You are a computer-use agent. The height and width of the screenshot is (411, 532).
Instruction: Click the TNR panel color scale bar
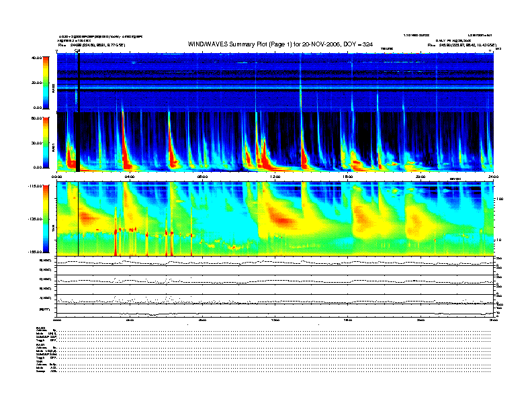click(x=46, y=219)
